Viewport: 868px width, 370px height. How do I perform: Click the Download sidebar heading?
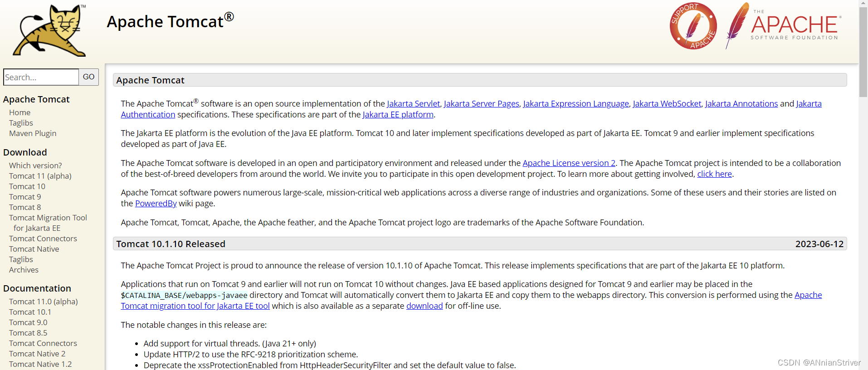(25, 152)
